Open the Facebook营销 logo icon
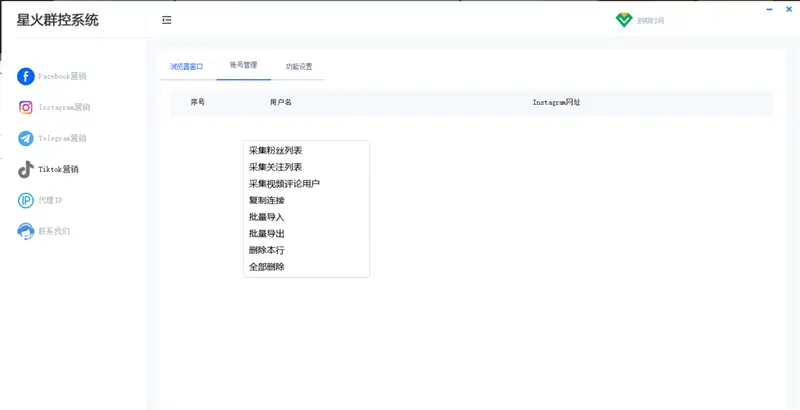Viewport: 800px width, 410px height. coord(26,76)
